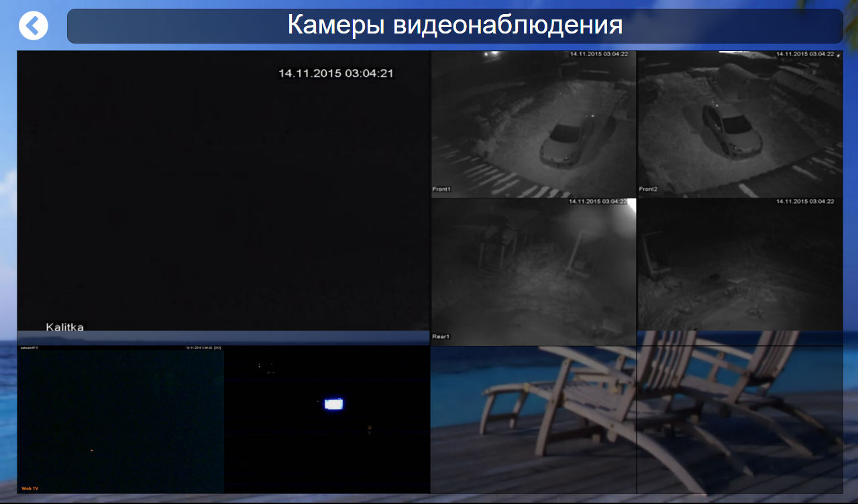Image resolution: width=858 pixels, height=504 pixels.
Task: Open the Rear1 camera feed
Action: pyautogui.click(x=533, y=271)
